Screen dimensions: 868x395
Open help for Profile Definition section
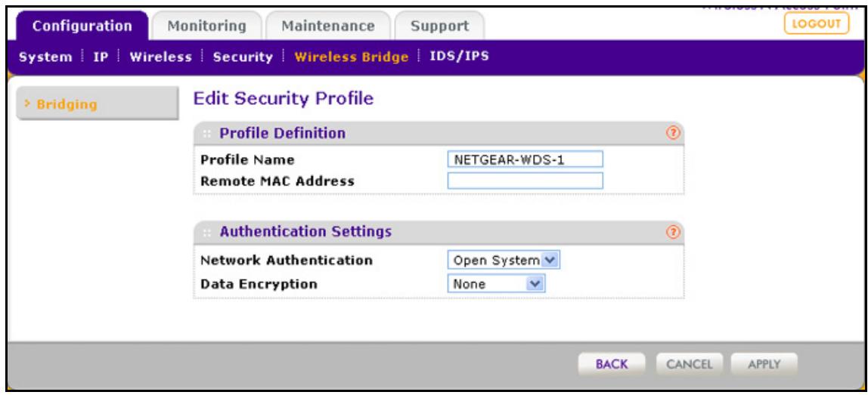point(673,134)
